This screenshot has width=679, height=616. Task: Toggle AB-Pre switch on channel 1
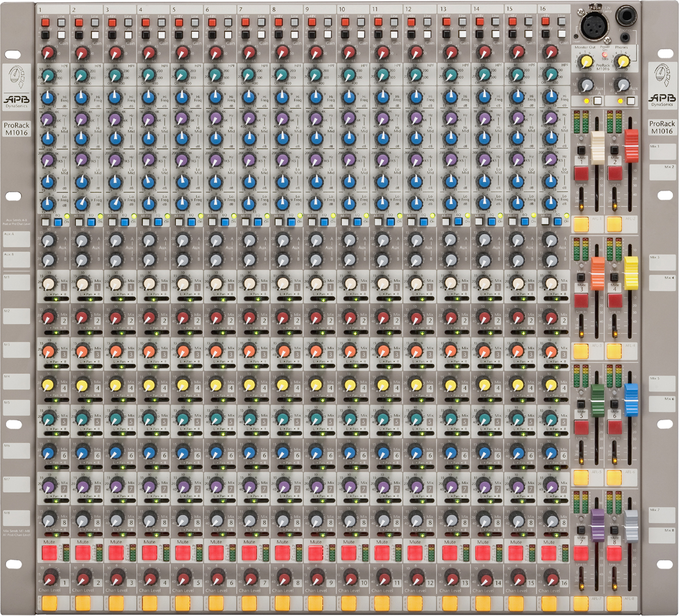coord(46,222)
